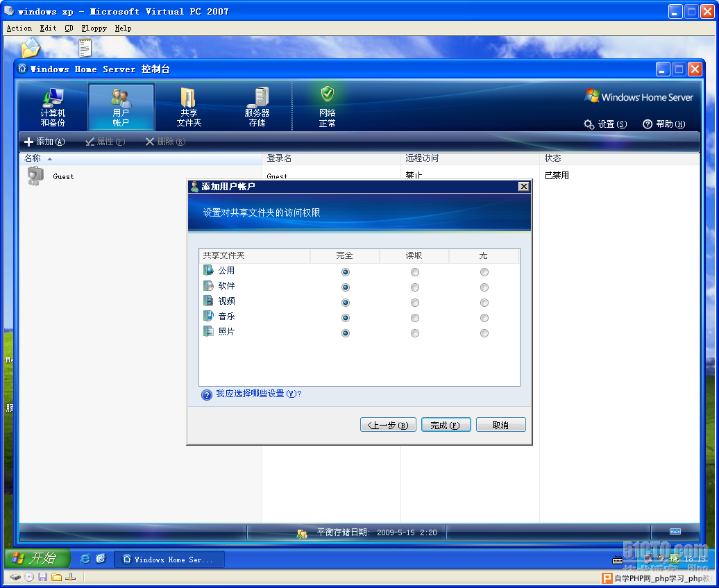Click the Virtual PC shared folder status icon
This screenshot has width=719, height=588.
56,577
